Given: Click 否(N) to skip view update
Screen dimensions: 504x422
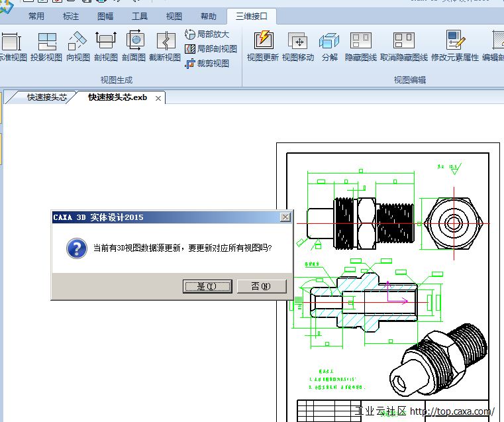Looking at the screenshot, I should [262, 286].
